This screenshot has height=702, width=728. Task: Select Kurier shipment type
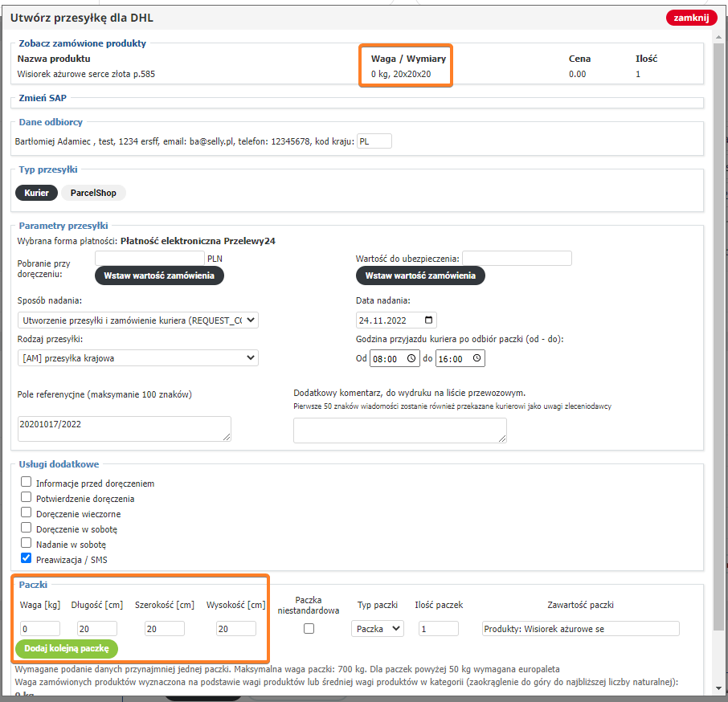tap(37, 193)
